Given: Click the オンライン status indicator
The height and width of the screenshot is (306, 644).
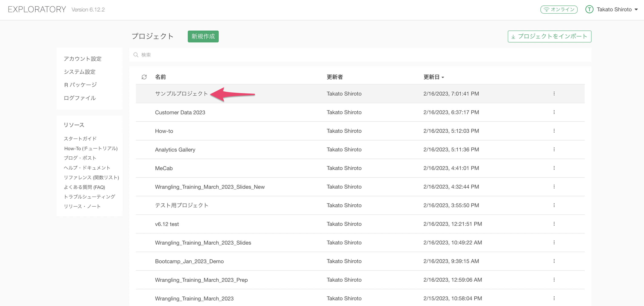Looking at the screenshot, I should tap(559, 10).
